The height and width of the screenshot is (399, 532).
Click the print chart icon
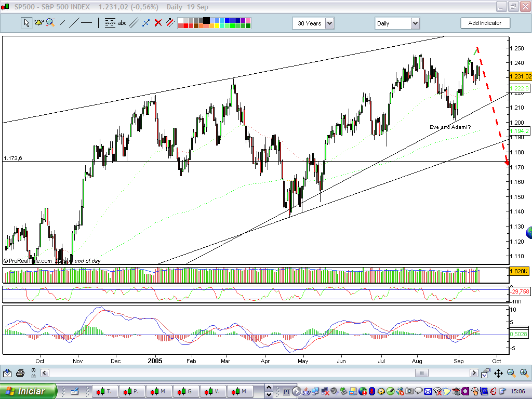click(x=20, y=373)
